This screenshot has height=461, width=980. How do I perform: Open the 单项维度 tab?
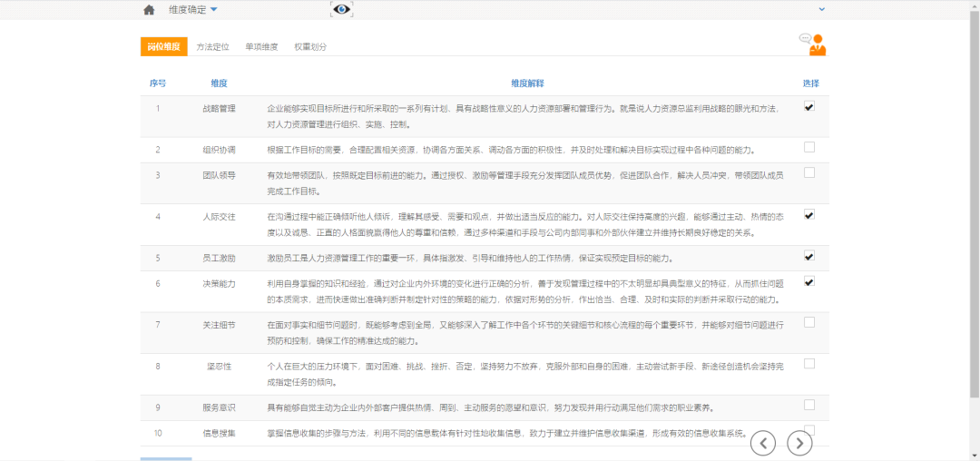261,46
